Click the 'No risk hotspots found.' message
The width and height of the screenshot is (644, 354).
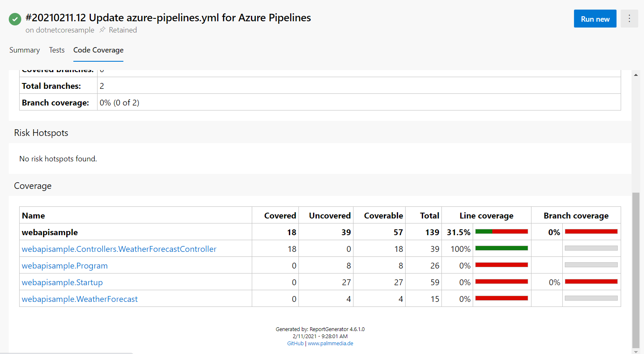tap(58, 159)
